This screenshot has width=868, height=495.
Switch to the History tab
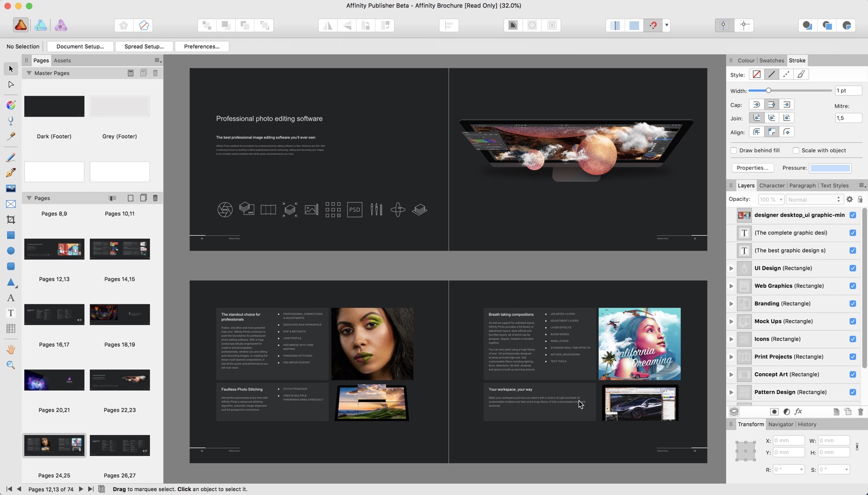click(807, 425)
